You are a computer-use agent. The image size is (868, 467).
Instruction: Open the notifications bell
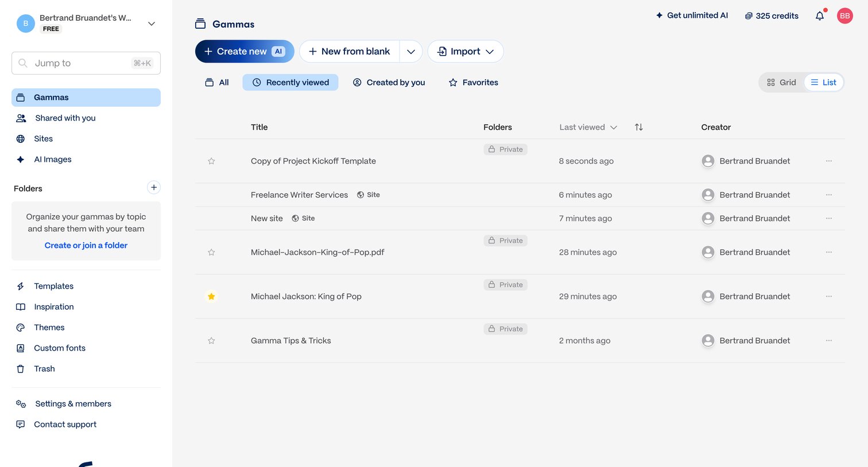820,16
